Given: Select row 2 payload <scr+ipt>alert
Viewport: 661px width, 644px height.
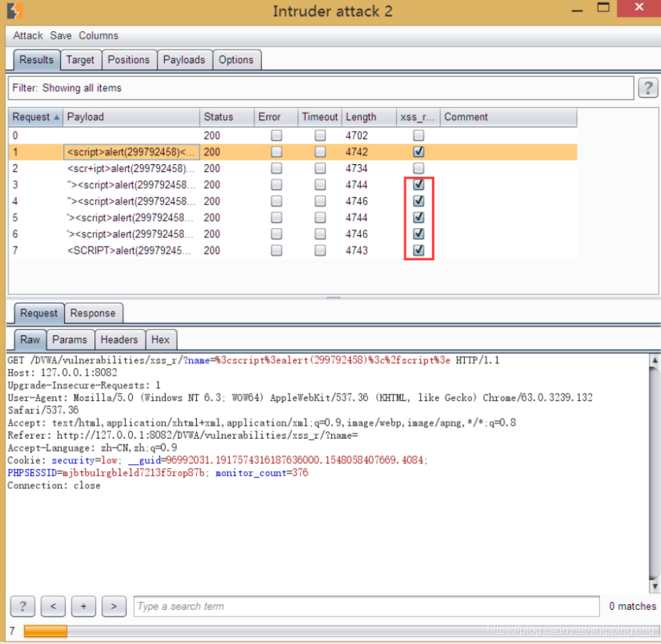Looking at the screenshot, I should coord(131,168).
